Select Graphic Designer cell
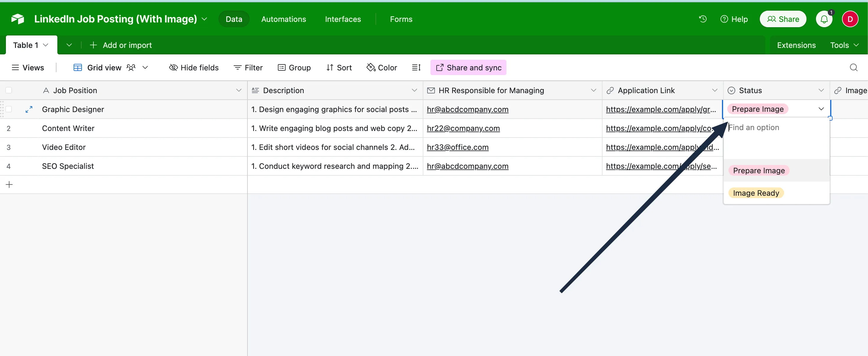 pos(142,109)
